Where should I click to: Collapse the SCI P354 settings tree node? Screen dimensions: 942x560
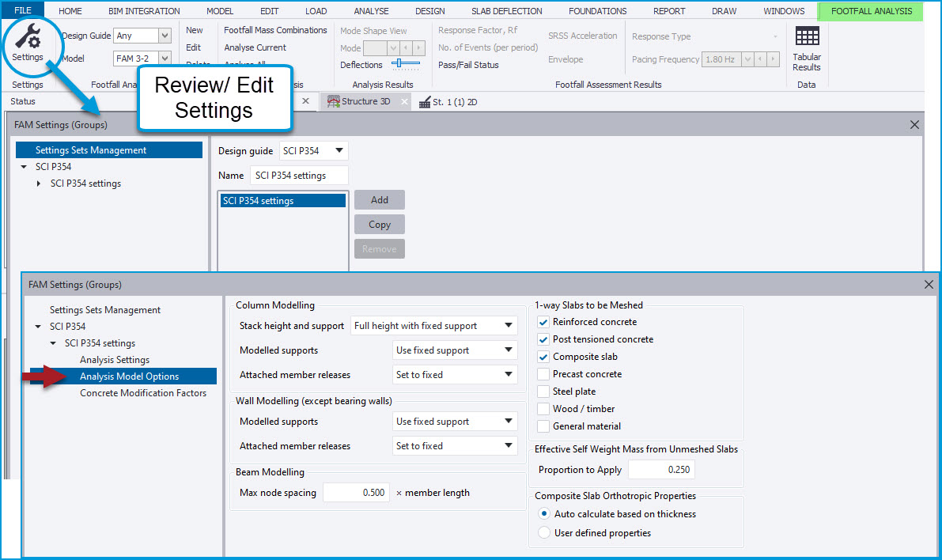[54, 343]
